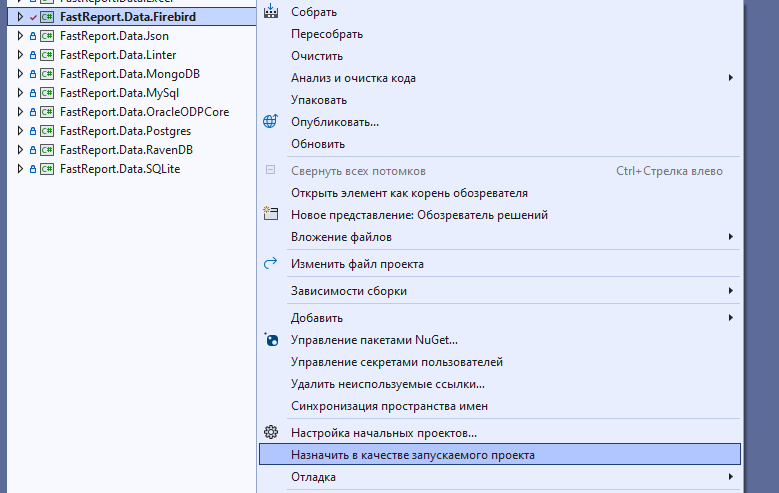The image size is (779, 493).
Task: Select Изменить файл проекта entry text
Action: [x=357, y=264]
